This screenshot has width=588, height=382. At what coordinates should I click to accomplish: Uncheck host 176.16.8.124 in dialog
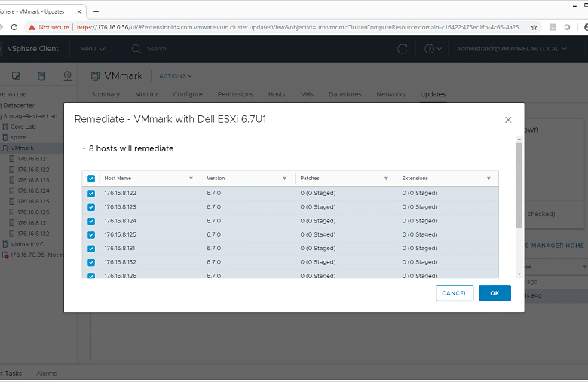point(91,222)
